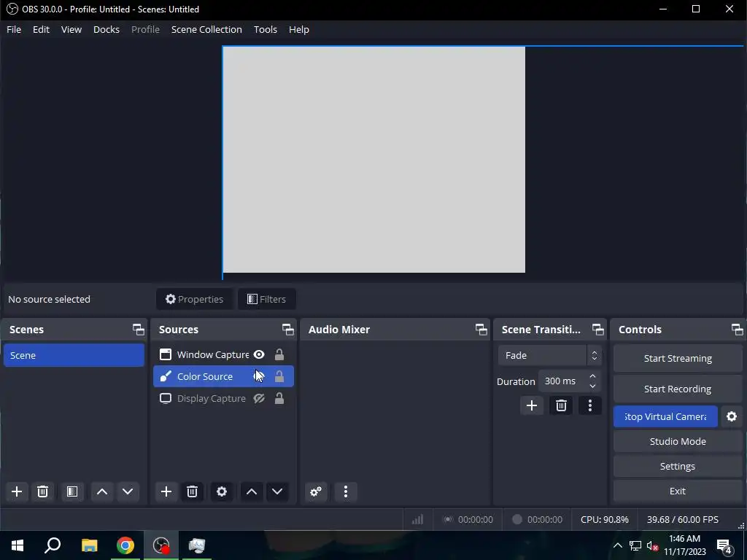This screenshot has height=560, width=747.
Task: Toggle the lock on Display Capture
Action: coord(279,398)
